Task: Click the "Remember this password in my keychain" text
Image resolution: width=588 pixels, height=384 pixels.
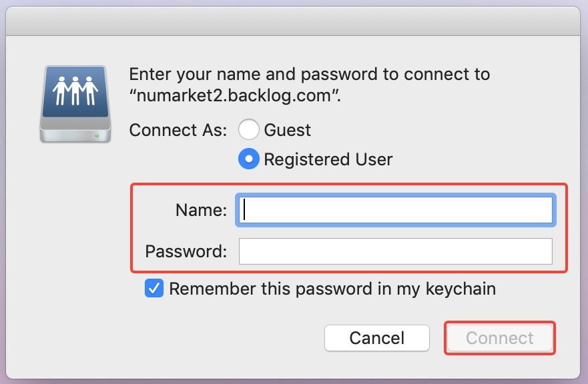Action: pyautogui.click(x=332, y=289)
